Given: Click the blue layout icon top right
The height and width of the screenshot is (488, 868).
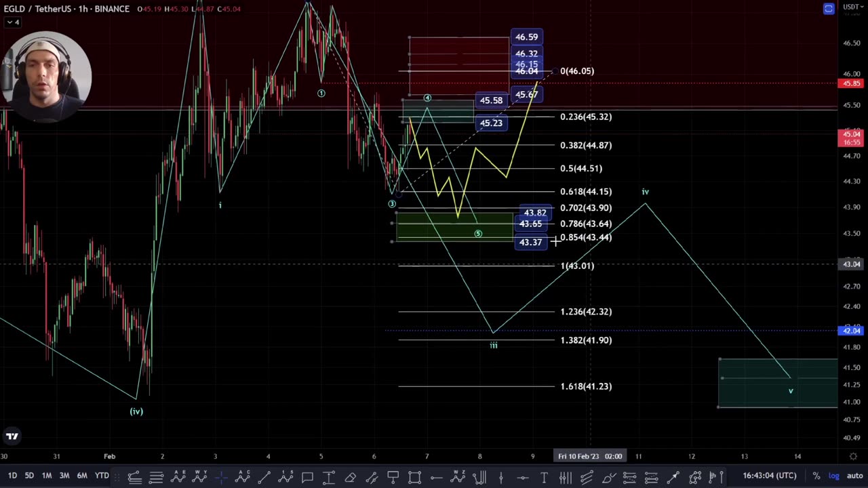Looking at the screenshot, I should (829, 8).
